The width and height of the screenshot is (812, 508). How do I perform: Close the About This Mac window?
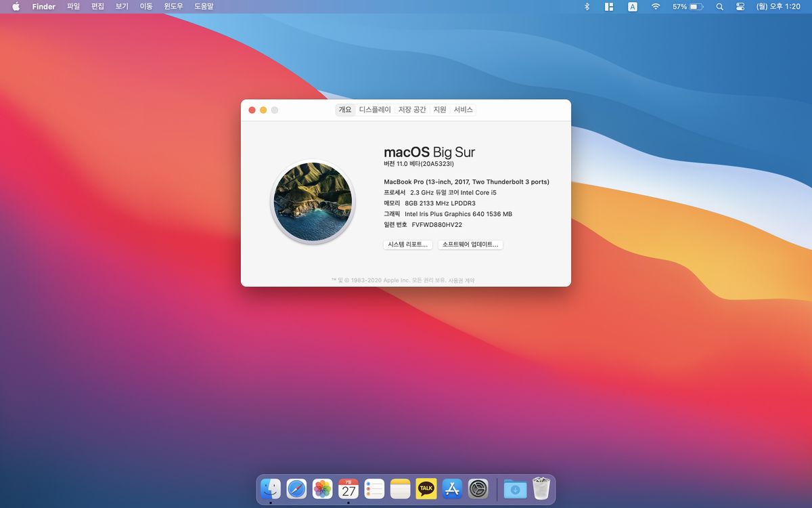[x=252, y=110]
